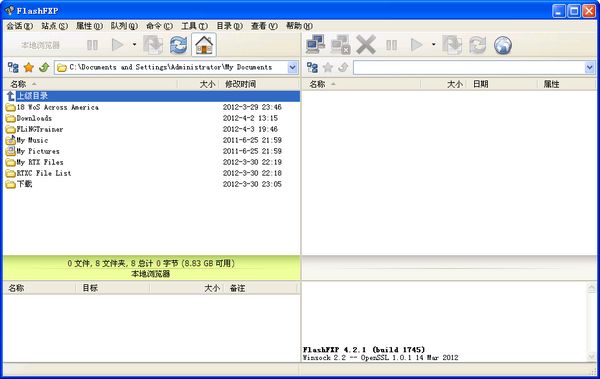Click the remote pause button
This screenshot has height=379, width=600.
(x=391, y=45)
